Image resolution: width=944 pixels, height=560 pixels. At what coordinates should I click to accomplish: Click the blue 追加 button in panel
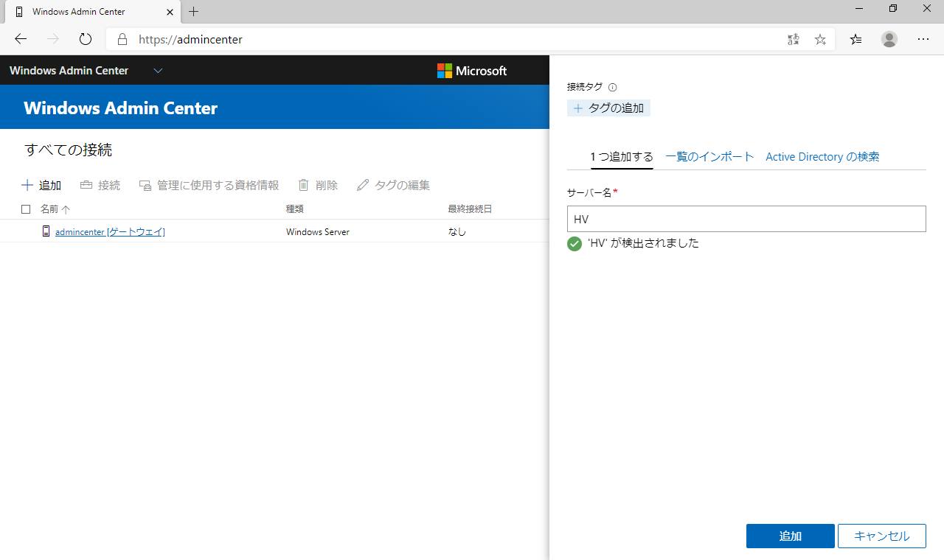coord(791,536)
